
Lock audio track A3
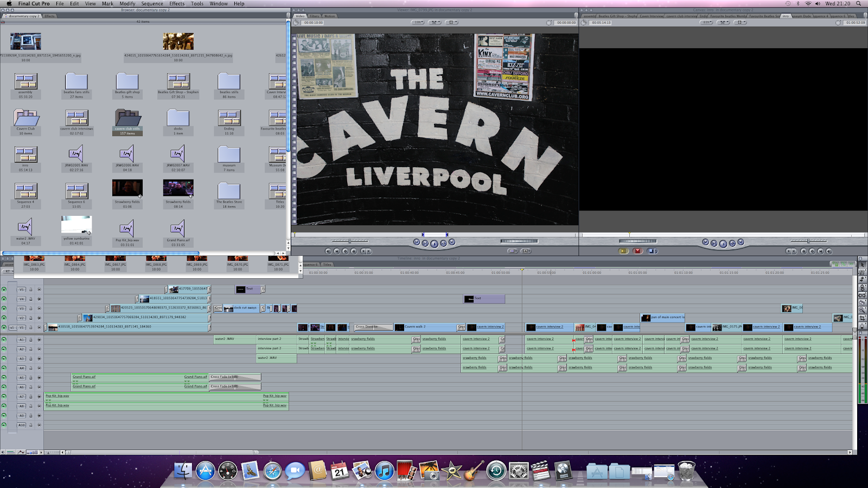31,359
